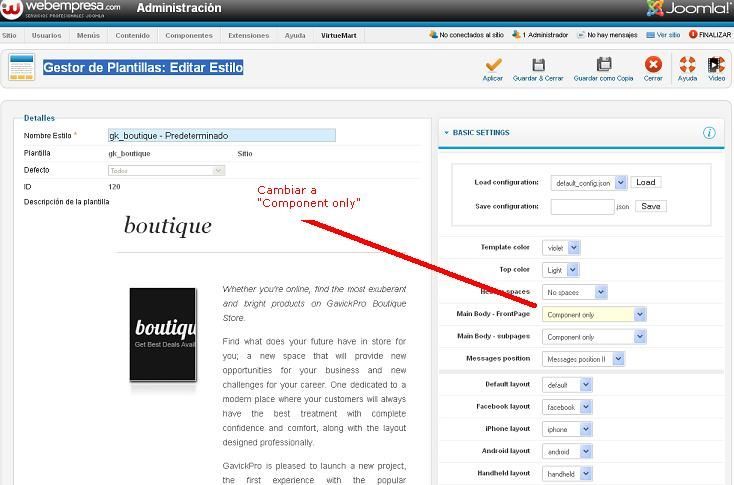
Task: Open the No spaces dropdown
Action: (x=575, y=292)
